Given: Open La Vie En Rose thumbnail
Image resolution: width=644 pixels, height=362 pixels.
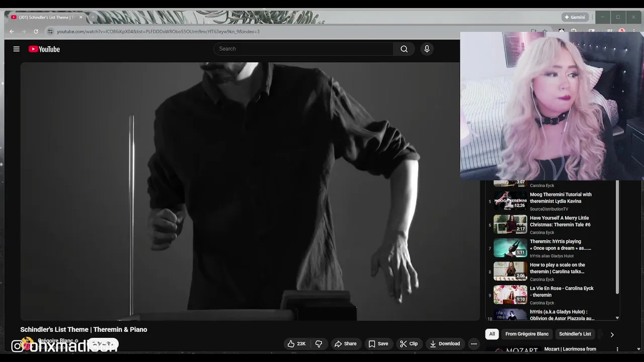Looking at the screenshot, I should point(510,295).
